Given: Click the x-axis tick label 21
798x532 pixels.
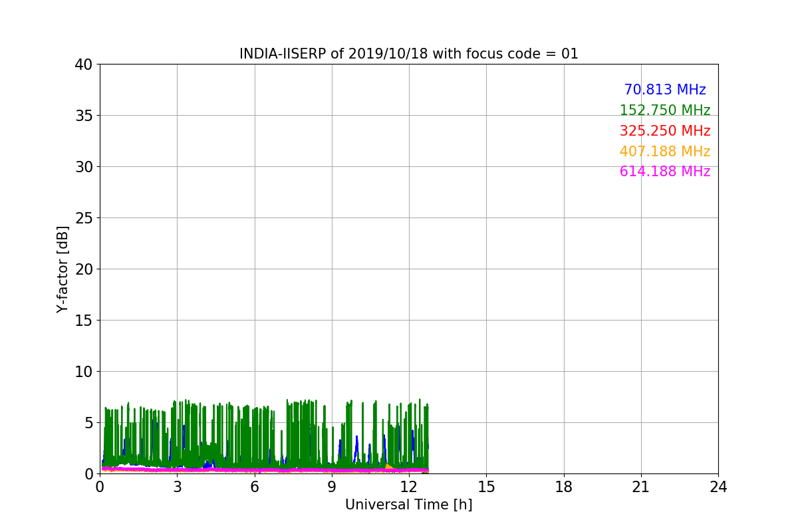Looking at the screenshot, I should [x=641, y=487].
